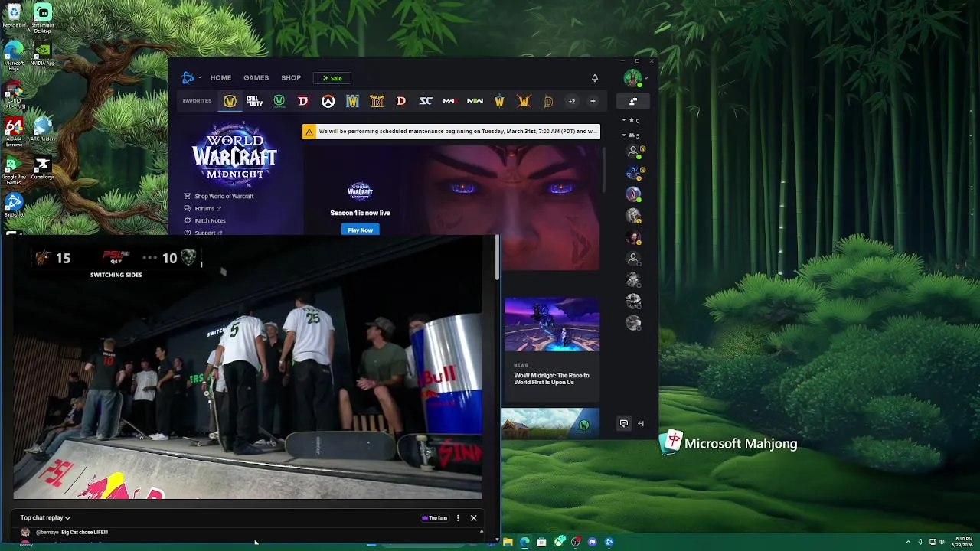Open the notifications bell in Battle.net
Viewport: 980px width, 551px height.
click(x=594, y=78)
